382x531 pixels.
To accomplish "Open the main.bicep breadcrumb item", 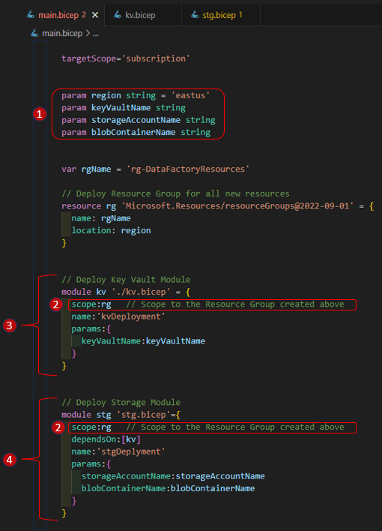I will [x=62, y=33].
